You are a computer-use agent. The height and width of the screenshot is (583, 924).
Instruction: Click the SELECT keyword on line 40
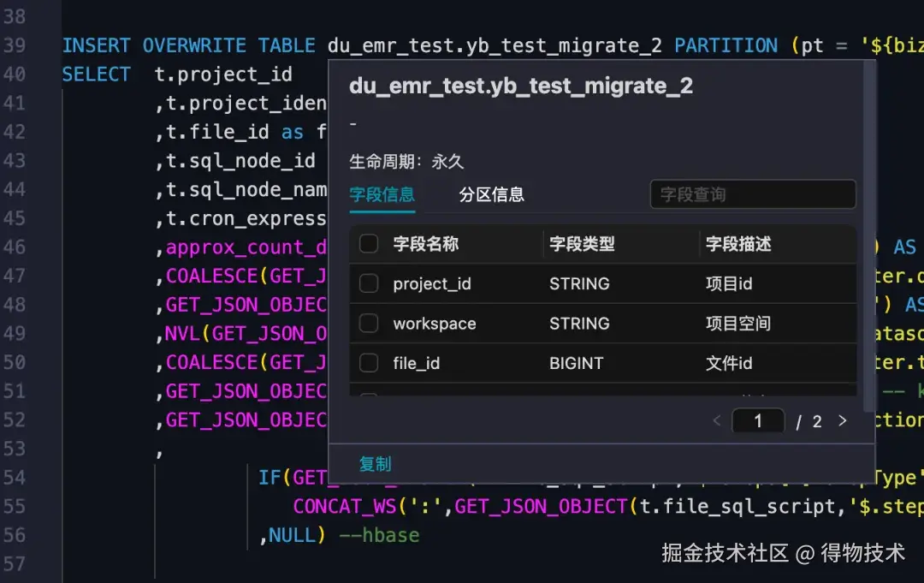(x=96, y=74)
